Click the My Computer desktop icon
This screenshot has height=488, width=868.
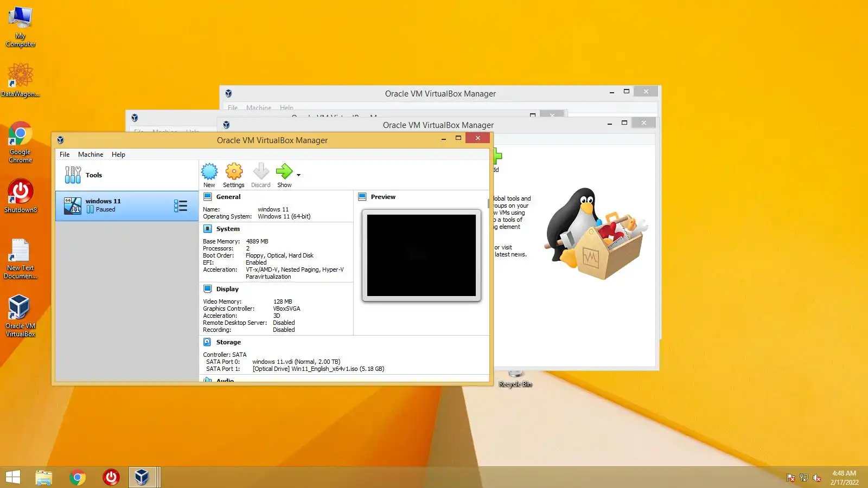pos(21,27)
